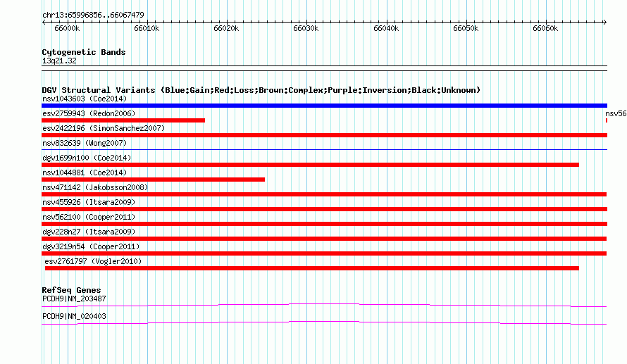Click the nsv455926 red variant bar
Screen dimensions: 627x364
324,209
